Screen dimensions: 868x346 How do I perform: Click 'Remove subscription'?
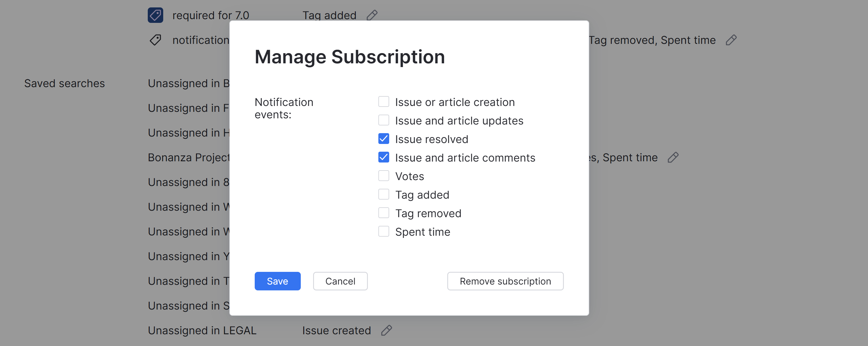click(505, 281)
